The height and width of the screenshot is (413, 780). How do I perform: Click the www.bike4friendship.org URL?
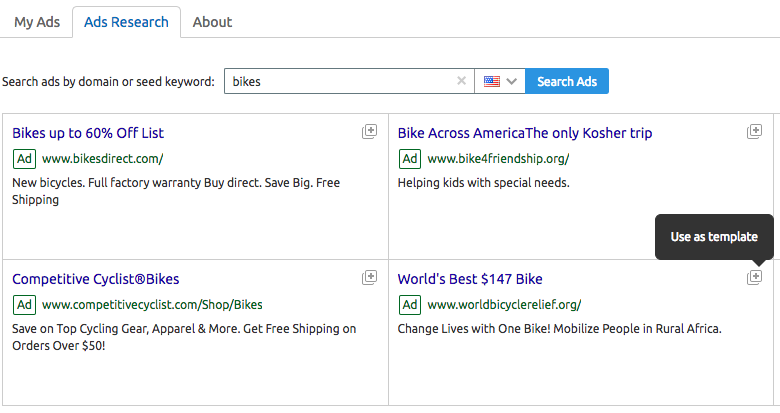[498, 159]
